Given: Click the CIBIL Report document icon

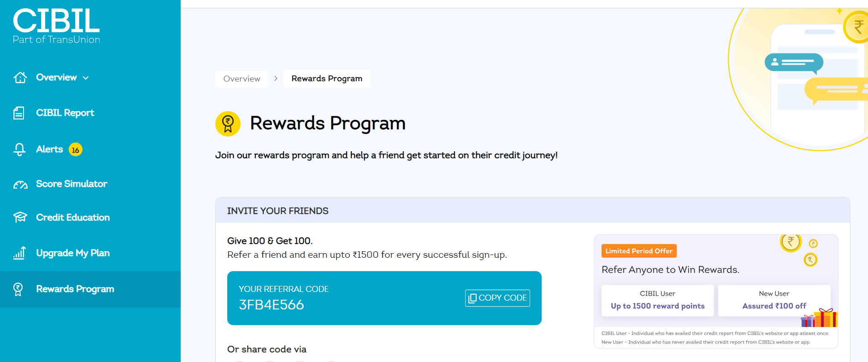Looking at the screenshot, I should [x=19, y=113].
